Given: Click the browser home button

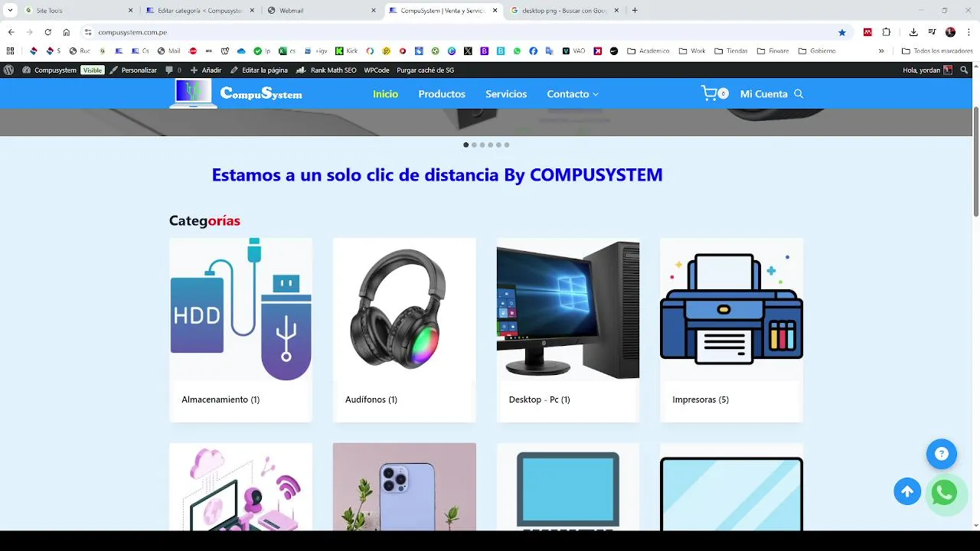Looking at the screenshot, I should [x=66, y=32].
